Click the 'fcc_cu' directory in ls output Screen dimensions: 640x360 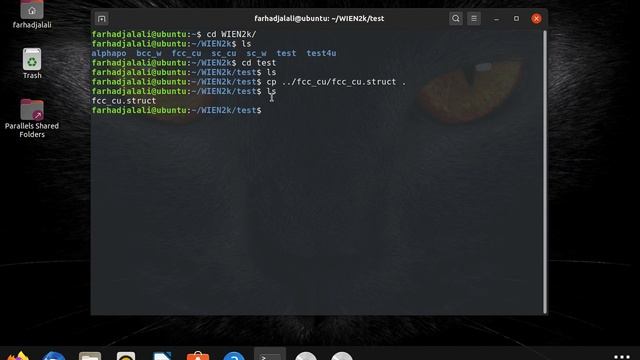[x=187, y=53]
